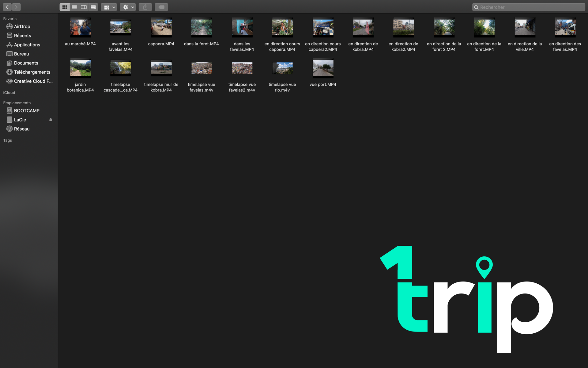
Task: Switch to list view mode
Action: point(74,7)
